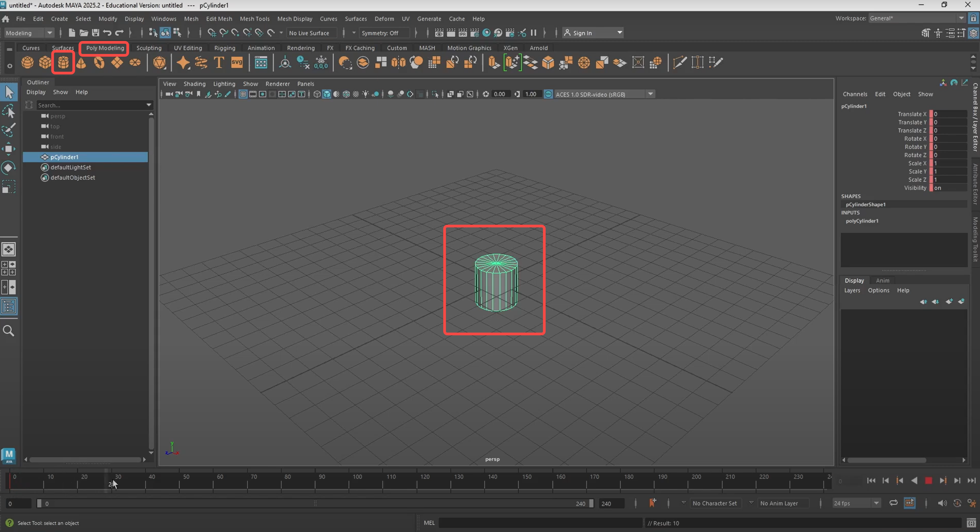The height and width of the screenshot is (532, 980).
Task: Create a polygon cube from the shelf
Action: point(45,63)
